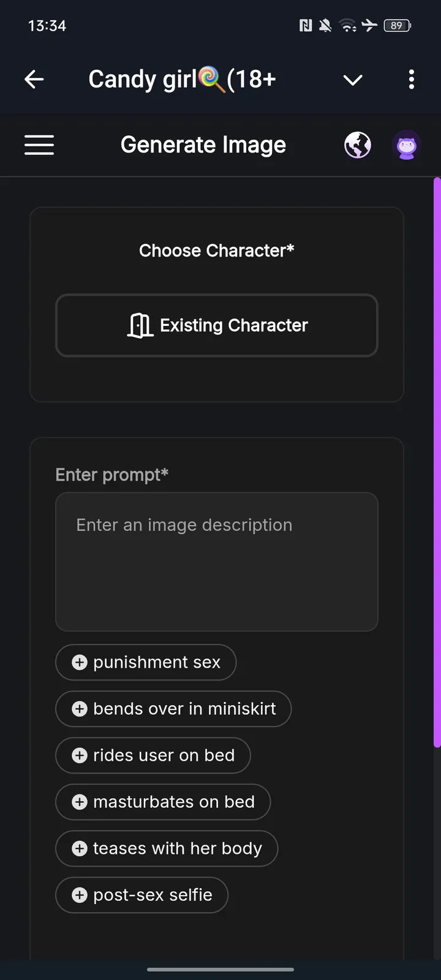The image size is (441, 980).
Task: Tap the Candy girl chat title
Action: [x=182, y=79]
